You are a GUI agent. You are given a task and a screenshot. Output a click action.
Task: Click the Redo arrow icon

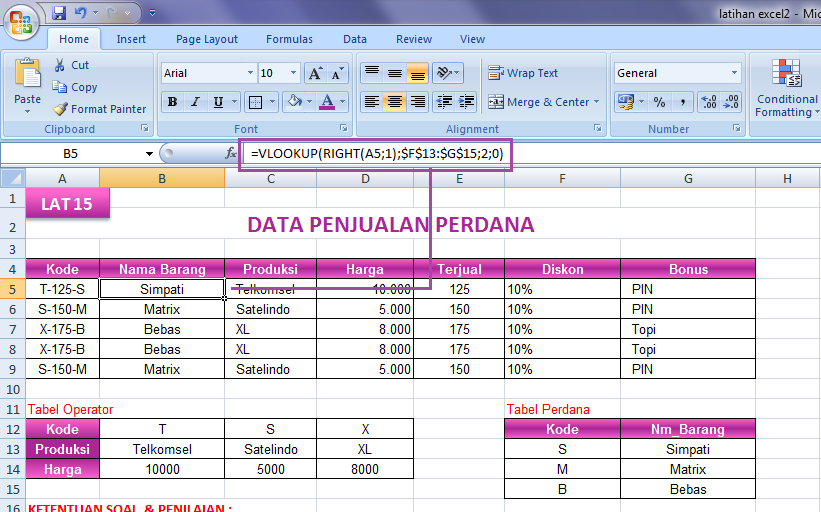[112, 12]
